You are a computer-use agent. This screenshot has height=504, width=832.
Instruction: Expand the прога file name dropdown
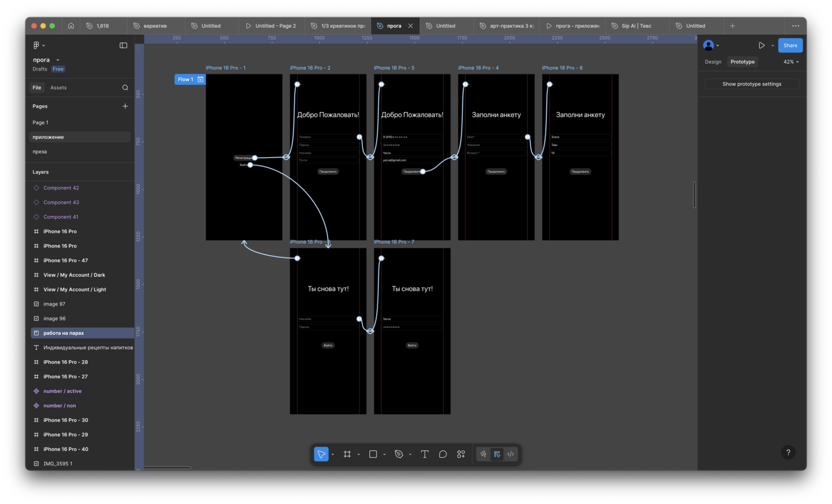(x=58, y=60)
